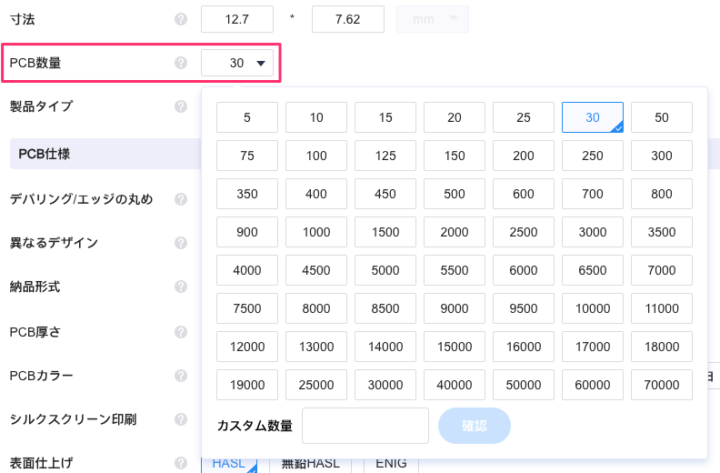This screenshot has height=473, width=720.
Task: Choose quantity 5000 in the list
Action: (x=385, y=270)
